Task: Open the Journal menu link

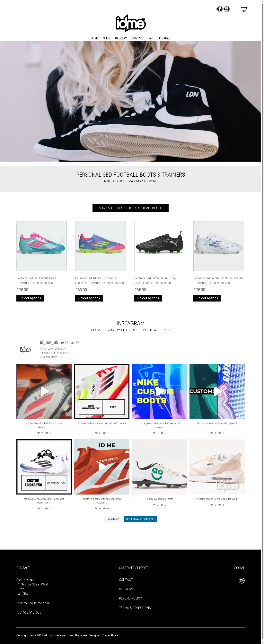Action: (164, 38)
